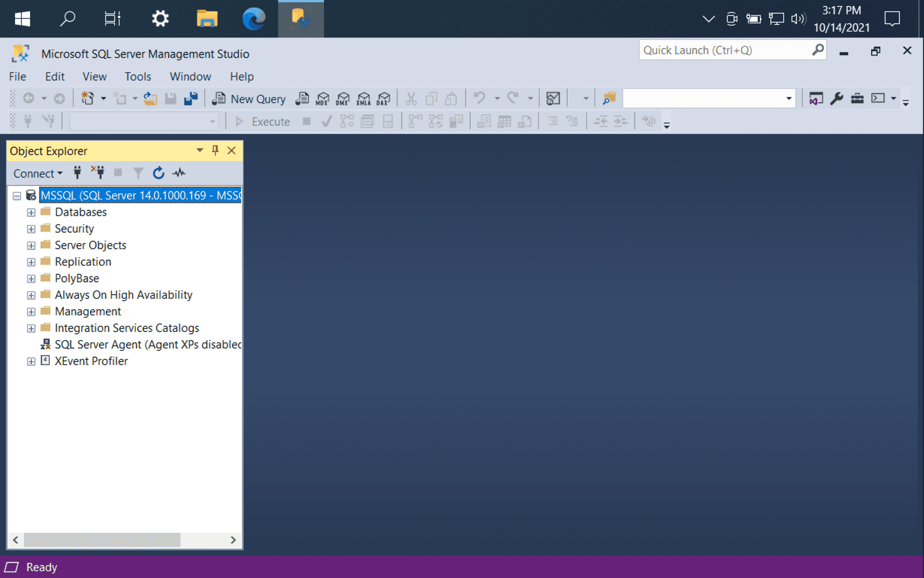The image size is (924, 578).
Task: Click the Database Engine Query icon
Action: coord(302,98)
